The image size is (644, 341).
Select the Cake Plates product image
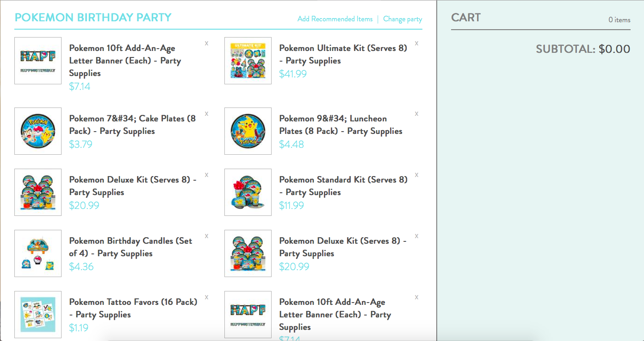point(38,131)
